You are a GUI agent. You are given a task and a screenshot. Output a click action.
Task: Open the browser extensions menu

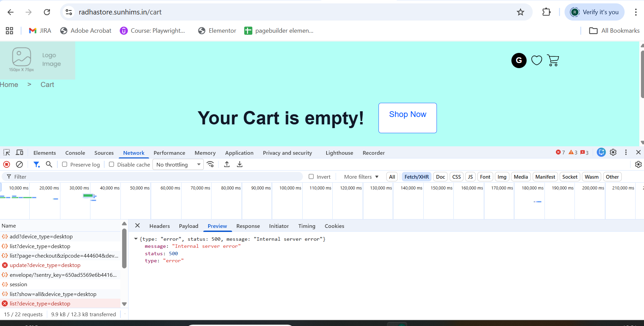[546, 12]
